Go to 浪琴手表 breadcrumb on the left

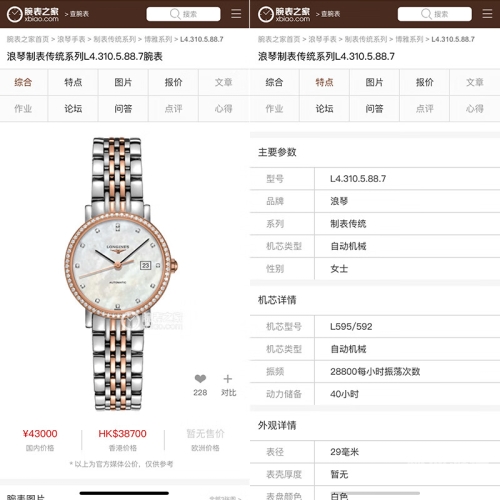[x=71, y=39]
